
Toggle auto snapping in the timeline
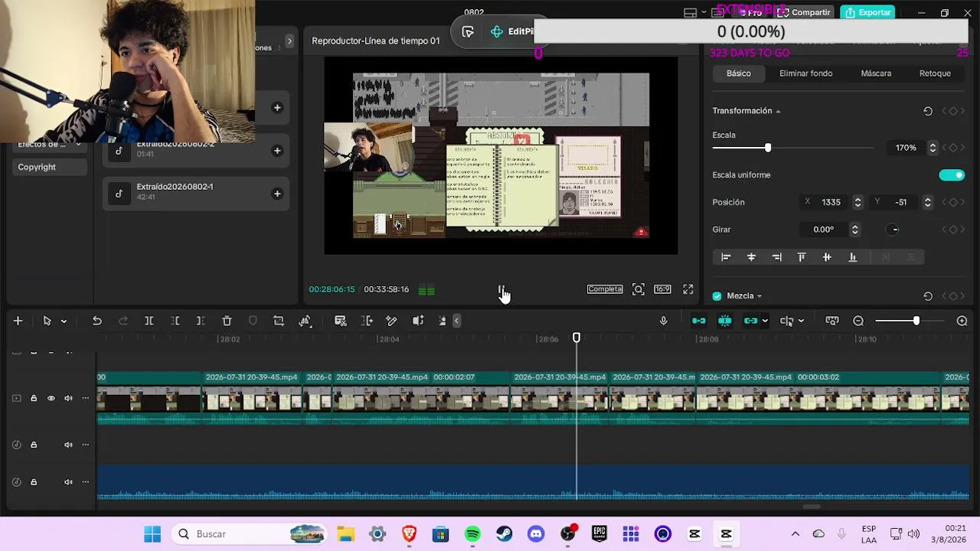click(x=725, y=321)
